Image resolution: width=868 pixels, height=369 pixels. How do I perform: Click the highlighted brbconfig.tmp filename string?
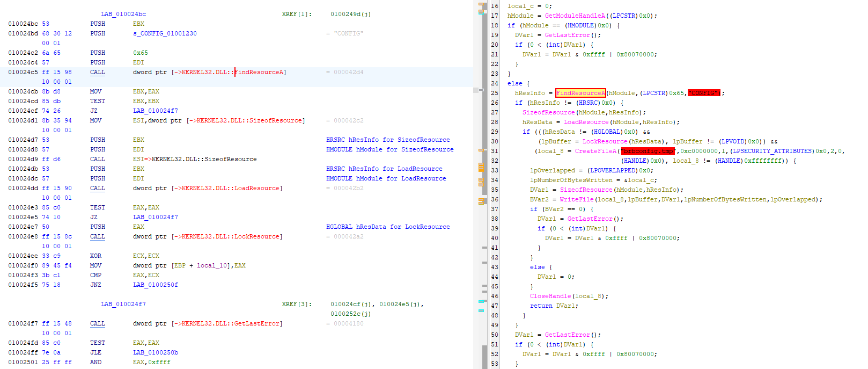[648, 151]
